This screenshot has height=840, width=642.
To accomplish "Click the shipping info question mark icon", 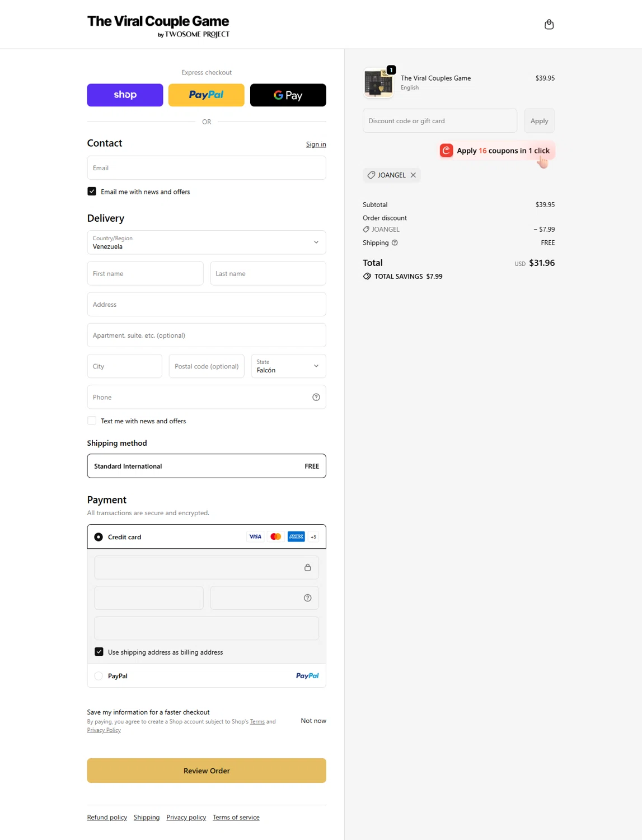I will click(x=395, y=243).
